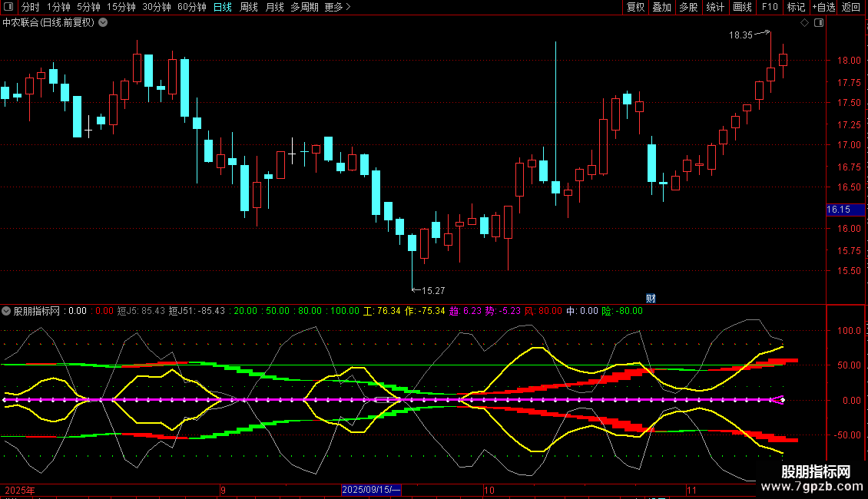Click the 15.27 low price annotation
Viewport: 868px width, 499px height.
tap(433, 290)
